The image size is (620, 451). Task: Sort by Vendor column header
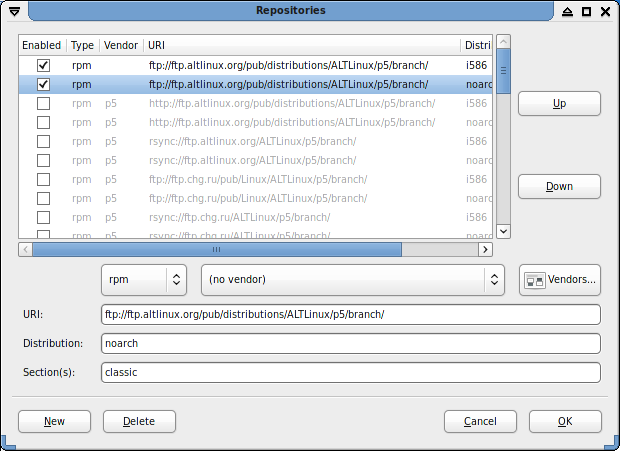121,45
